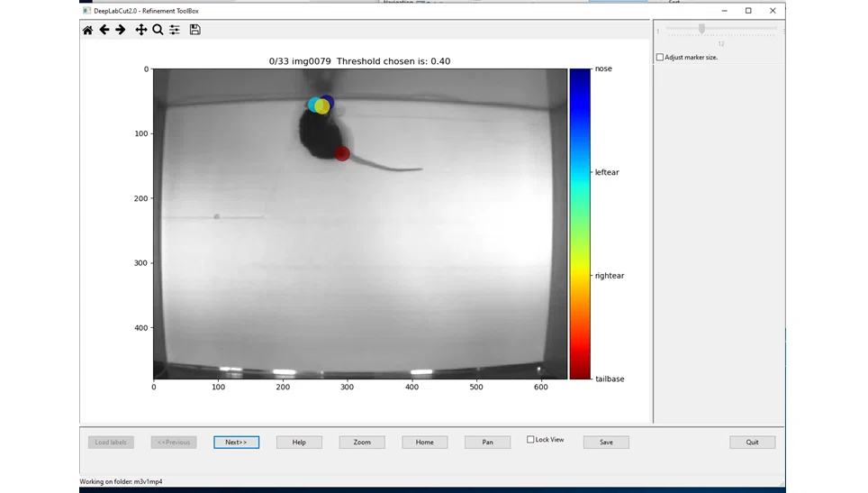Click the colorbar at the leftear tick
This screenshot has width=868, height=493.
580,172
